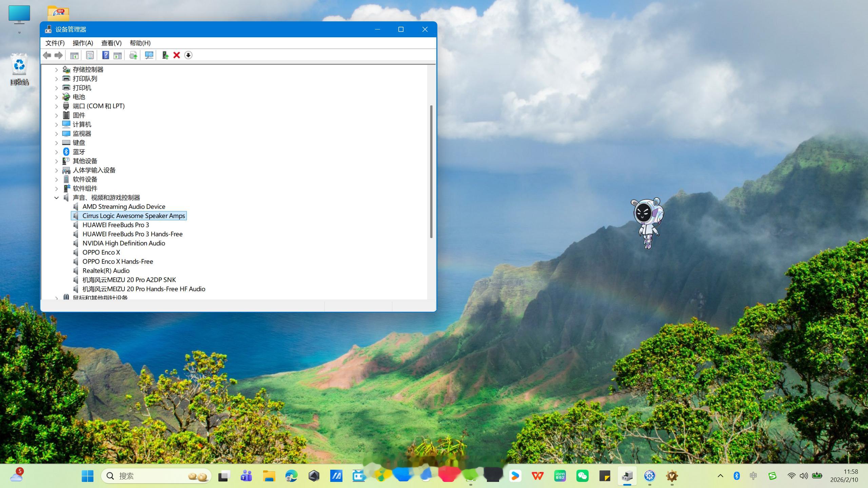Viewport: 868px width, 488px height.
Task: Open the 查看(V) menu
Action: [x=111, y=43]
